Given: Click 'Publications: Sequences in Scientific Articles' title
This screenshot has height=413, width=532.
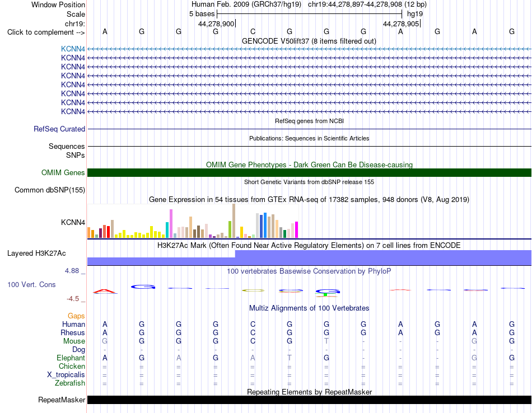Looking at the screenshot, I should tap(309, 138).
